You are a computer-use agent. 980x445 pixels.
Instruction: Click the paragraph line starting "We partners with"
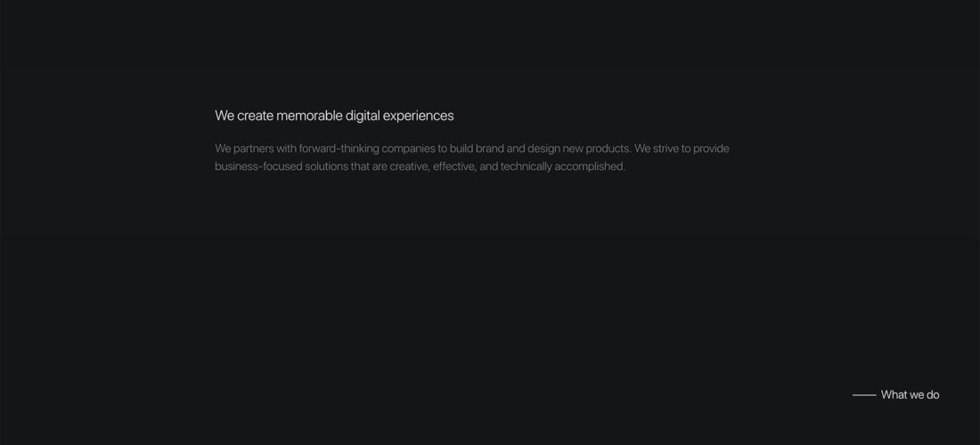(471, 149)
